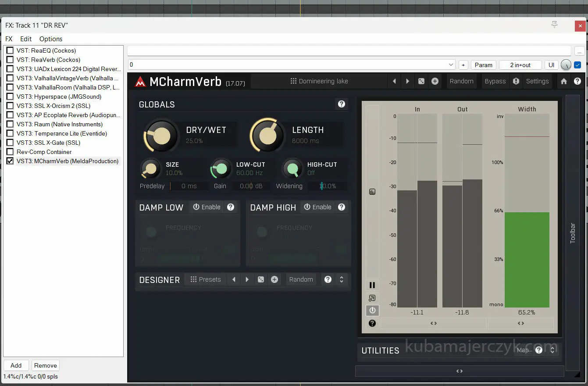Disable the MCharmVerb plugin checkbox in list
The width and height of the screenshot is (588, 386).
click(10, 161)
